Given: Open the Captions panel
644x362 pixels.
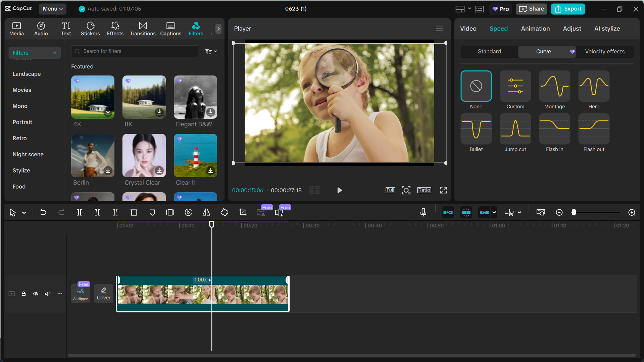Looking at the screenshot, I should coord(170,29).
